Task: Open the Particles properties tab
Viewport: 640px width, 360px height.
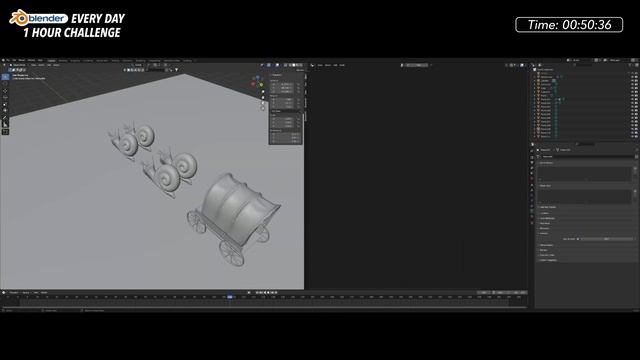Action: [x=532, y=195]
